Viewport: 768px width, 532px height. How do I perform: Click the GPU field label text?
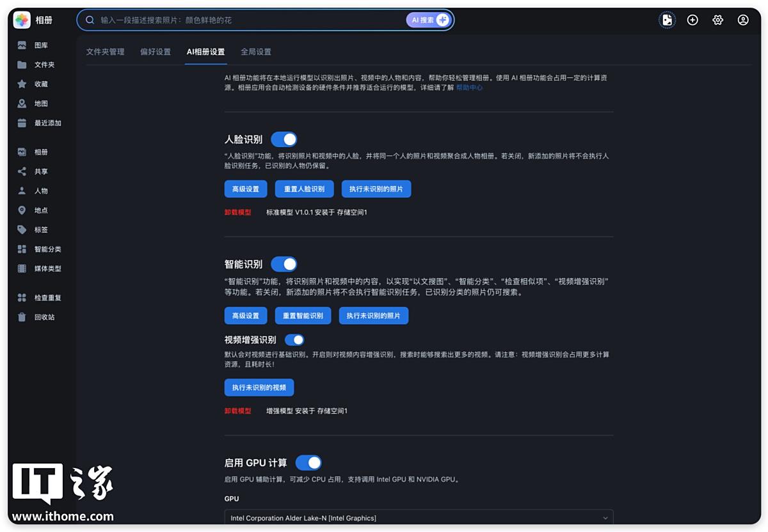tap(232, 499)
